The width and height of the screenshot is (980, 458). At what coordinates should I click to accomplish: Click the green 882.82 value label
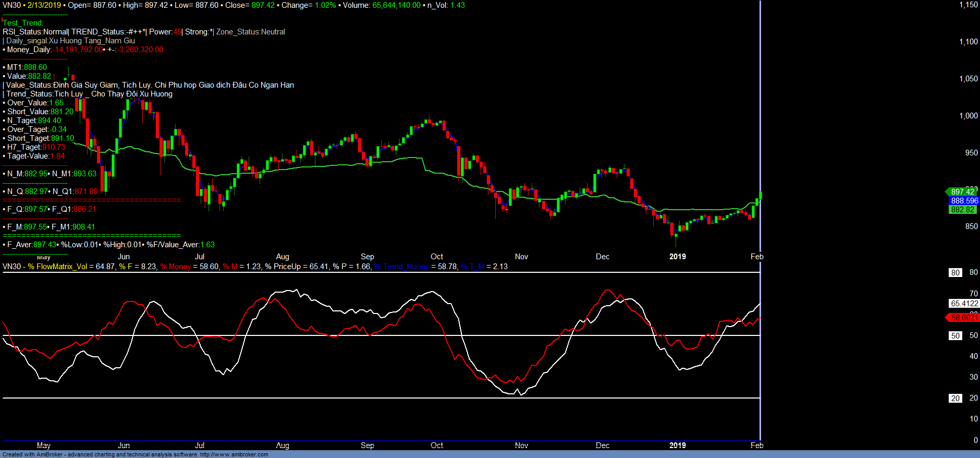tap(962, 210)
